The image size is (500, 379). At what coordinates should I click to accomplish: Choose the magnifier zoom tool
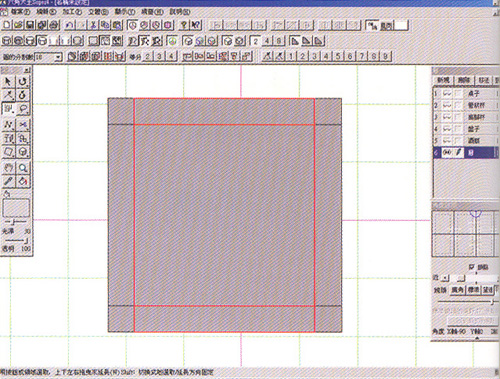23,168
